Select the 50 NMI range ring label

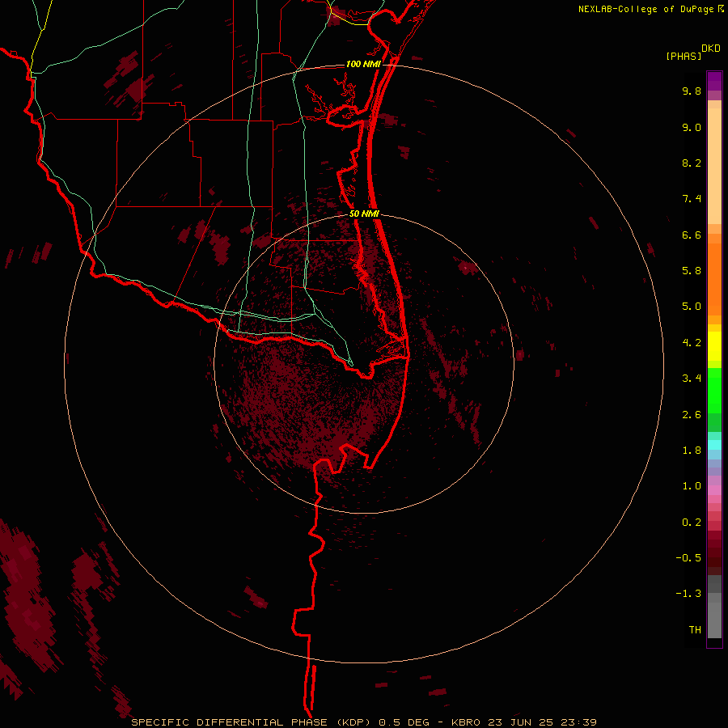pyautogui.click(x=364, y=214)
